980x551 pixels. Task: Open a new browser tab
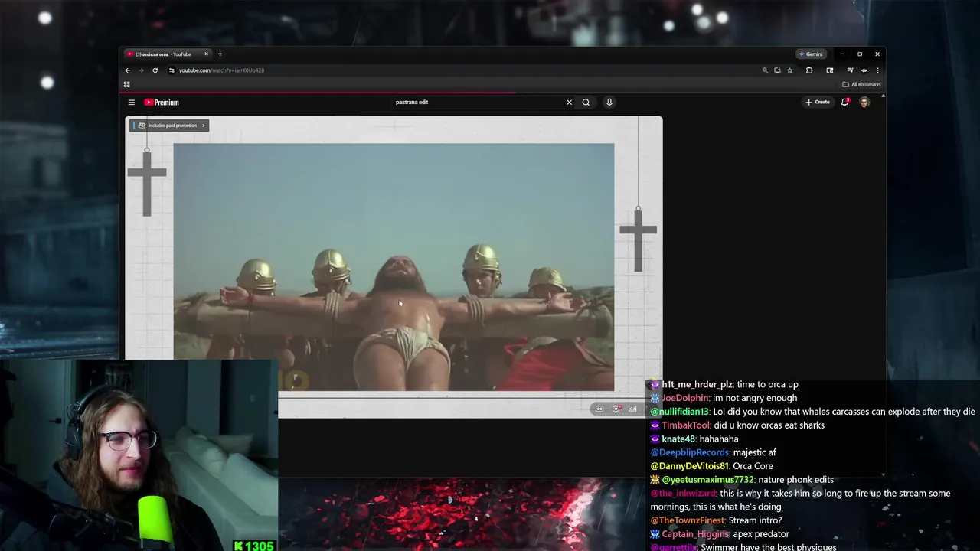coord(220,54)
